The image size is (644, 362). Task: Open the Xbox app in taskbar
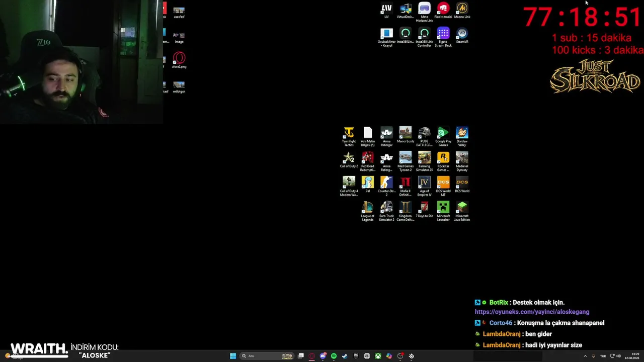[378, 356]
